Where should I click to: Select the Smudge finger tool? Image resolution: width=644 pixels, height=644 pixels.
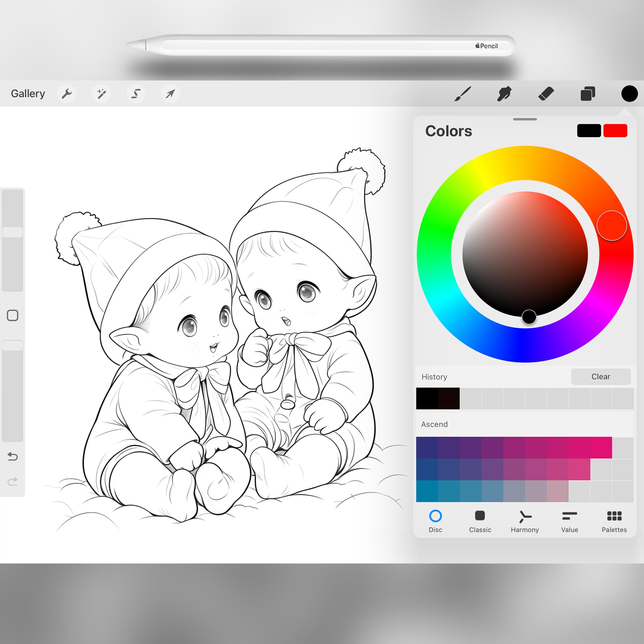point(504,94)
